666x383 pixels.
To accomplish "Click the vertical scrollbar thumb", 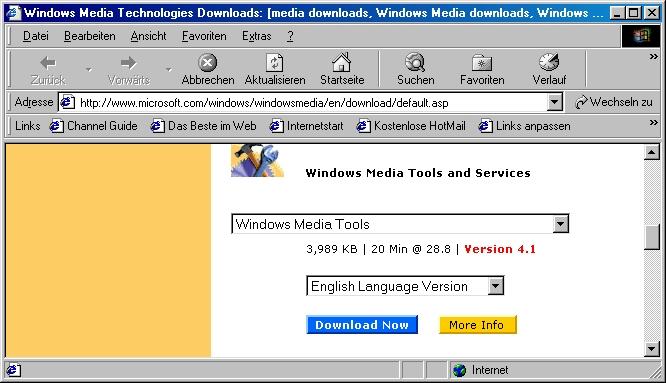I will (x=652, y=237).
